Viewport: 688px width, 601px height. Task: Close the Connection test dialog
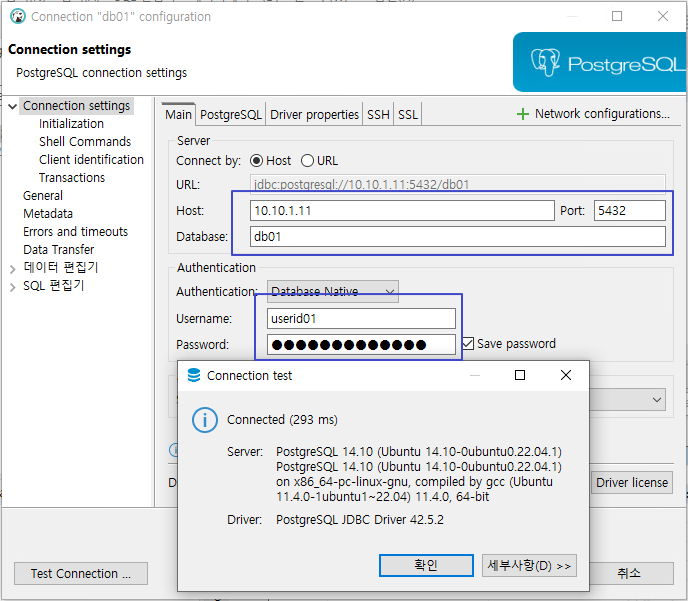[566, 375]
